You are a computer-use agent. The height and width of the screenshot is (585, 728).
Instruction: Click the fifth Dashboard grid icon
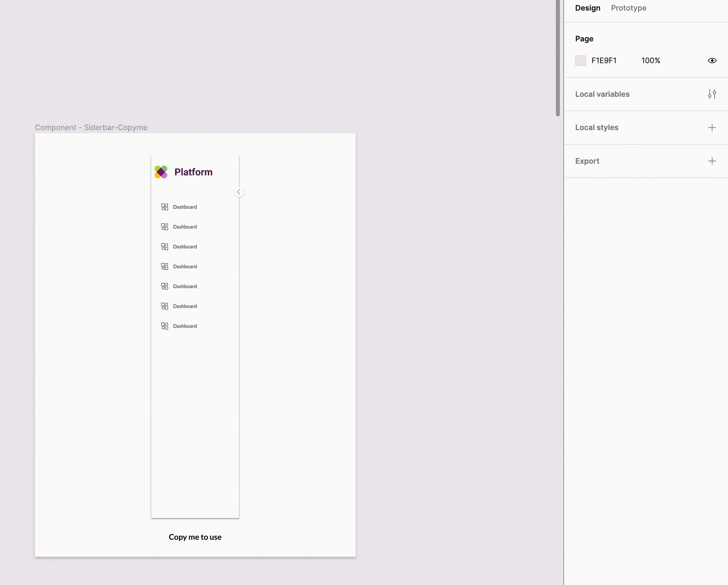[165, 286]
